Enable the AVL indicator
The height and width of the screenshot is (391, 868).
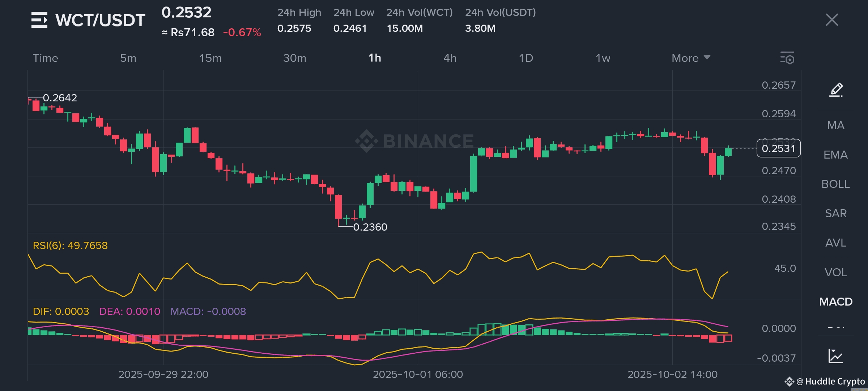coord(835,243)
